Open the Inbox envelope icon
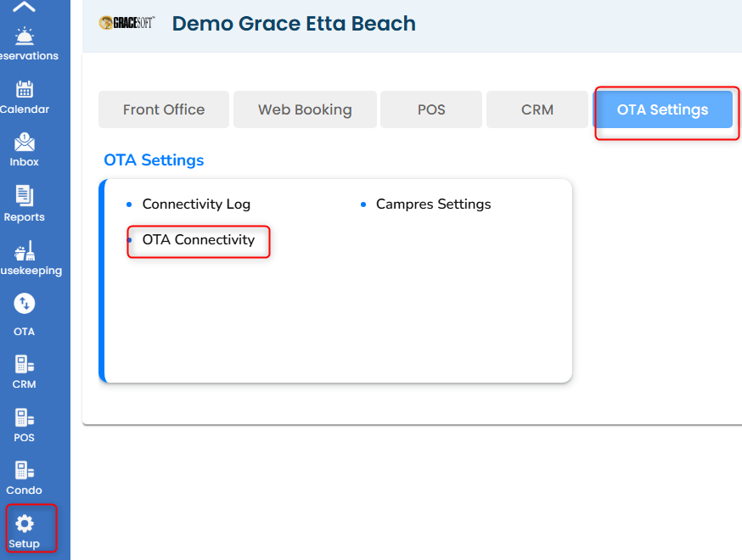742x560 pixels. point(25,142)
